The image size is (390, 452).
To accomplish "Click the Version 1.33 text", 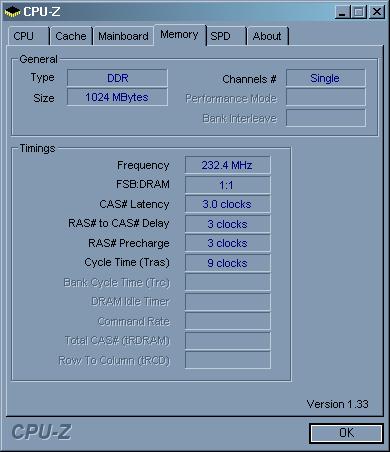I will coord(337,404).
